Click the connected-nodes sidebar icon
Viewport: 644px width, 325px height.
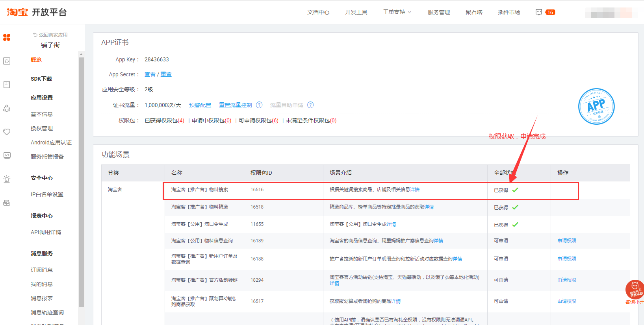coord(7,108)
